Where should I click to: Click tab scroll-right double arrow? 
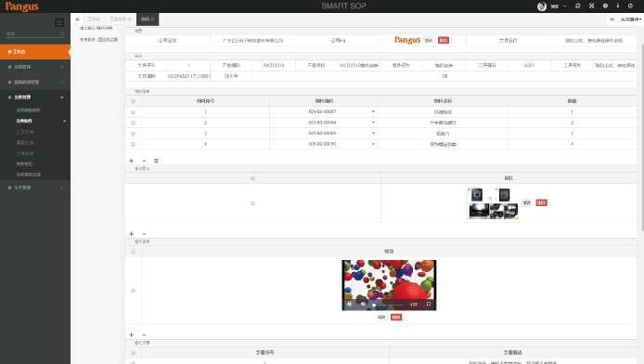coord(612,19)
